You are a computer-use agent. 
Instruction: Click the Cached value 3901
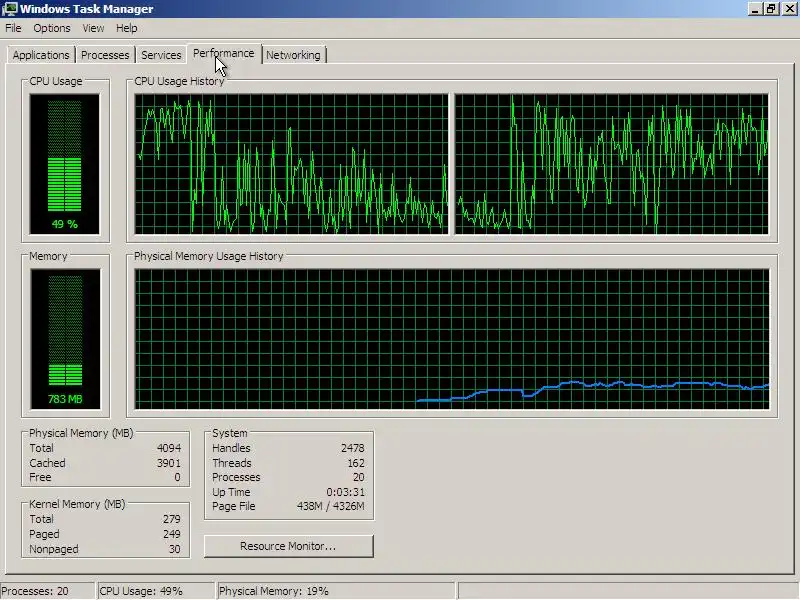pyautogui.click(x=169, y=463)
